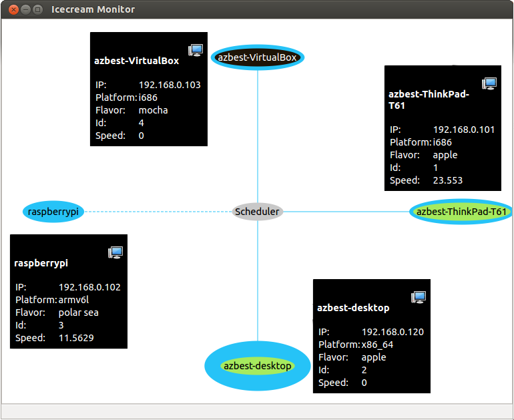Click the Icecream Monitor window title
The width and height of the screenshot is (514, 420).
[x=93, y=9]
